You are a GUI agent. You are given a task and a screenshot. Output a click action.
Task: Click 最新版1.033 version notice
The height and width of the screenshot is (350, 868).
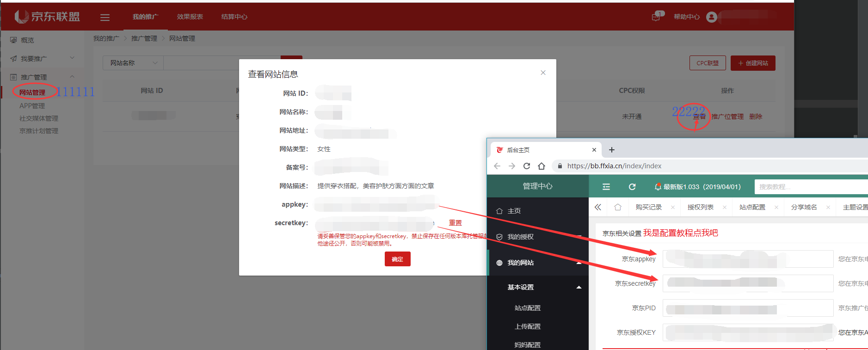(x=698, y=187)
